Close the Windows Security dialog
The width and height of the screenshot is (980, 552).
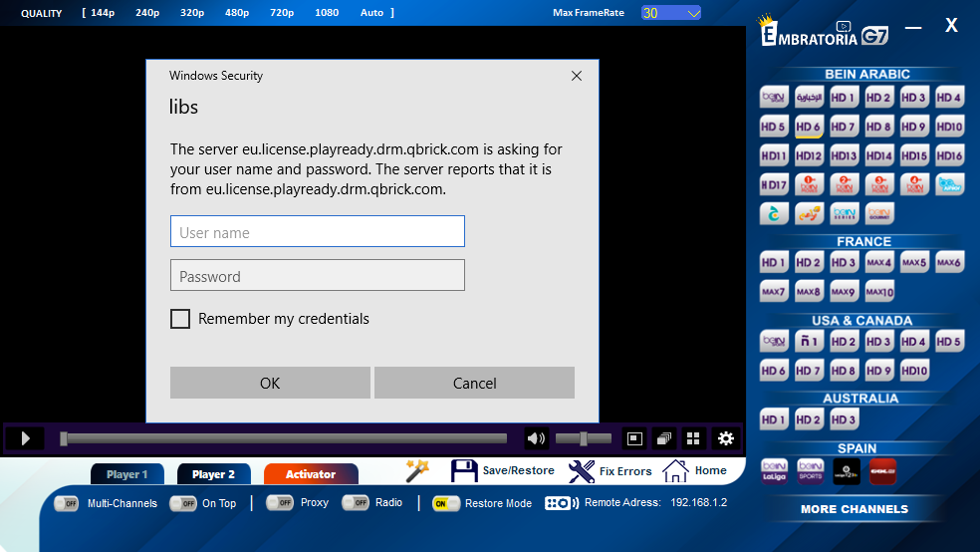coord(577,76)
